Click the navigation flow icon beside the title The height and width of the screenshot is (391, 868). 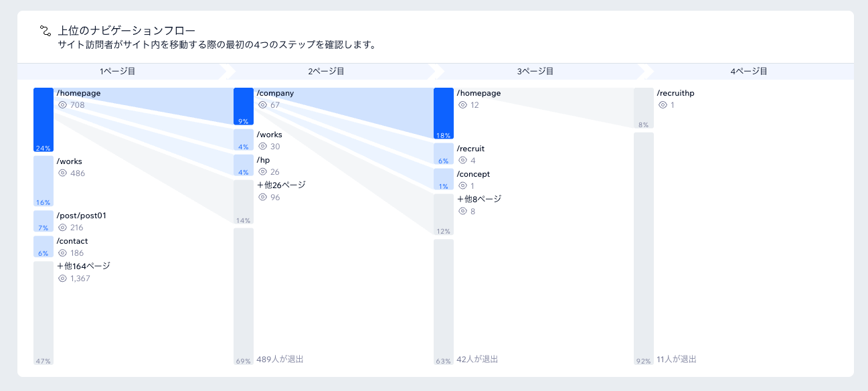click(x=46, y=31)
